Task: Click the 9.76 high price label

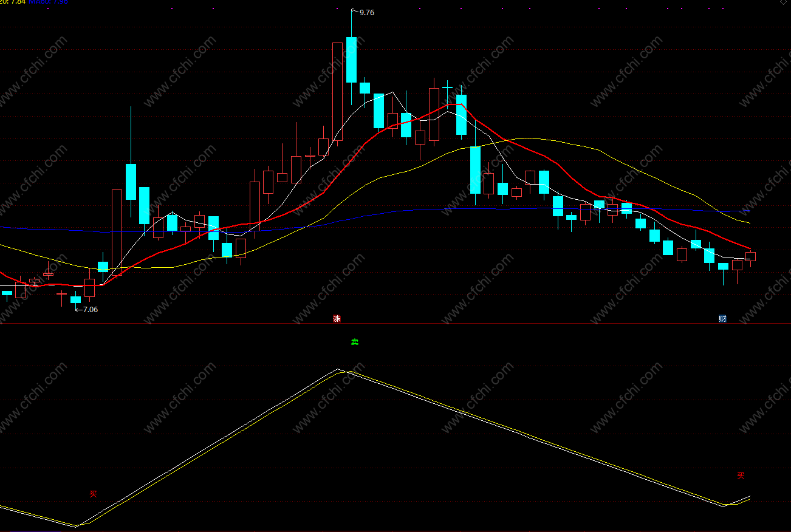Action: pos(367,12)
